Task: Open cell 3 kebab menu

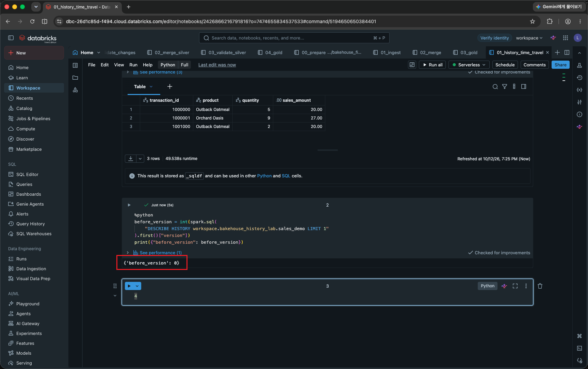Action: (526, 286)
